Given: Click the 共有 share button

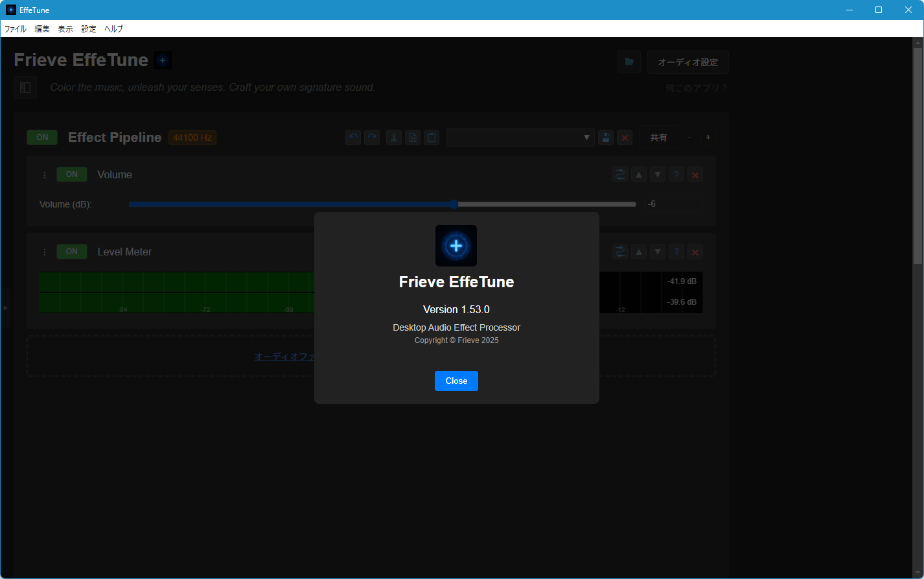Looking at the screenshot, I should pyautogui.click(x=659, y=137).
